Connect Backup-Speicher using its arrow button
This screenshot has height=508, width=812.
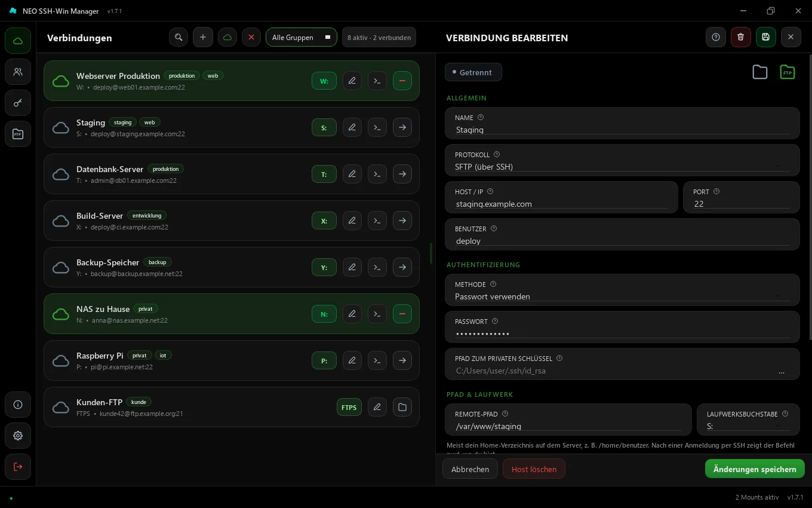point(402,267)
